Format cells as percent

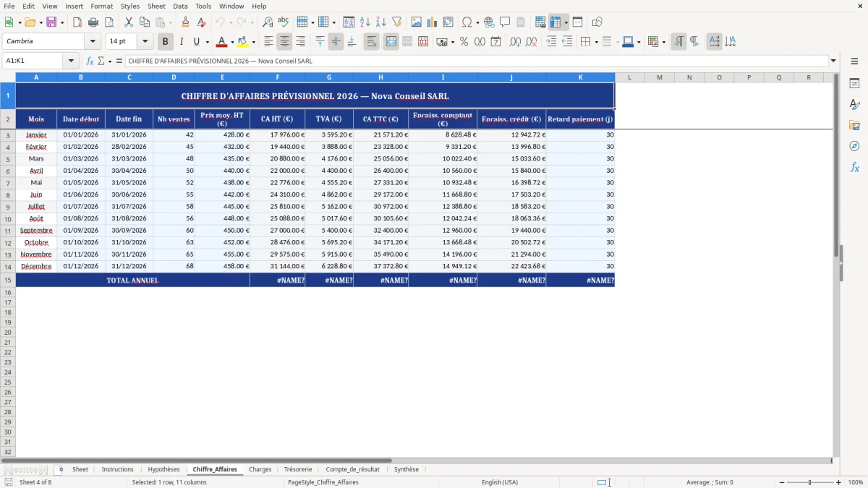pyautogui.click(x=464, y=42)
